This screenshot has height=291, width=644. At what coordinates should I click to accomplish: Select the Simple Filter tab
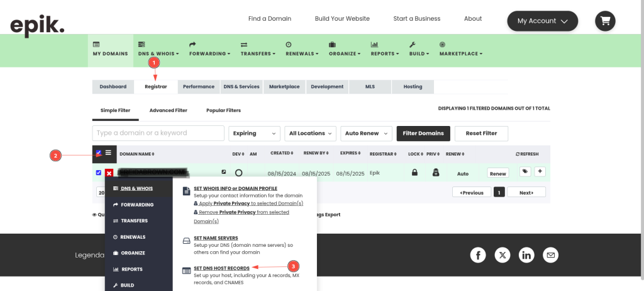[116, 111]
